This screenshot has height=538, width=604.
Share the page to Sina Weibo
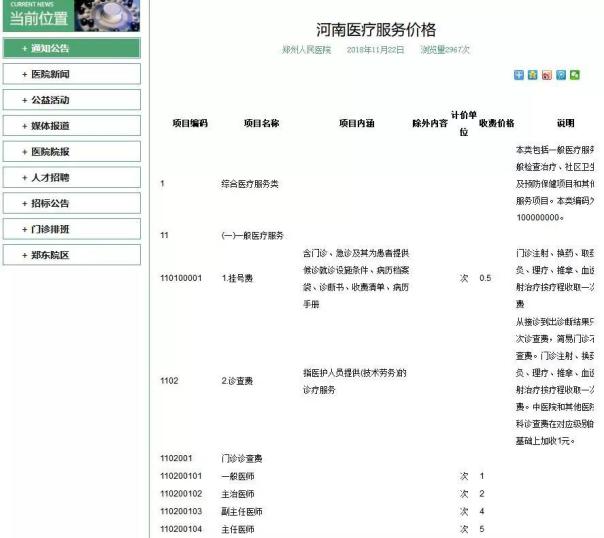[x=547, y=75]
